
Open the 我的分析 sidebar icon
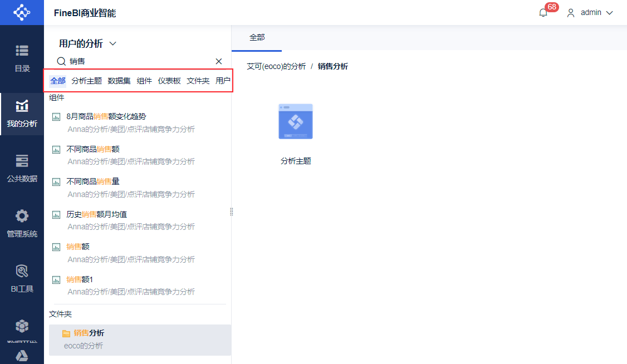[x=22, y=106]
